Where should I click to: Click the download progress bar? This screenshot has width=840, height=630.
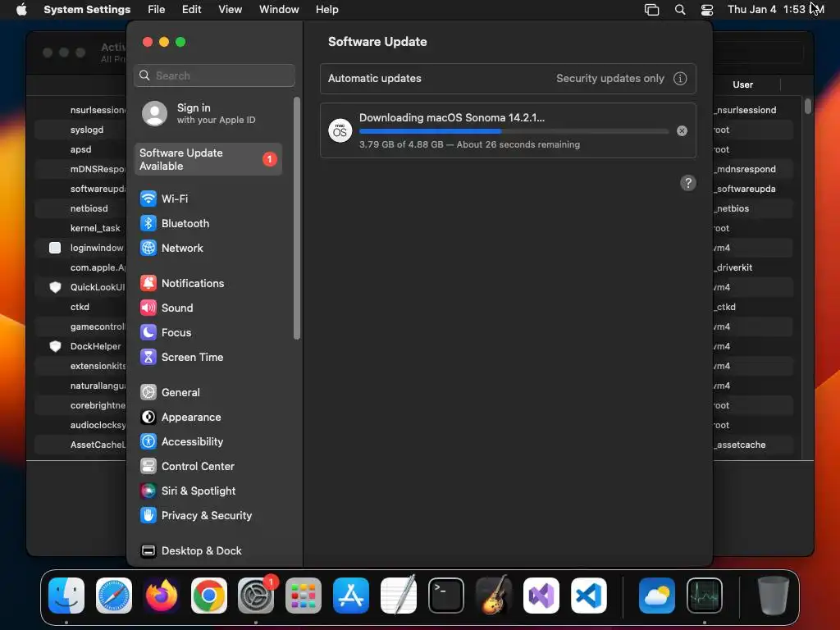pos(514,131)
